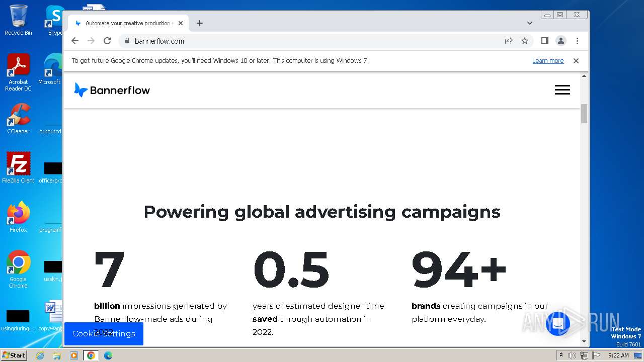The width and height of the screenshot is (644, 362).
Task: Select the Google Chrome desktop icon
Action: coord(18,269)
